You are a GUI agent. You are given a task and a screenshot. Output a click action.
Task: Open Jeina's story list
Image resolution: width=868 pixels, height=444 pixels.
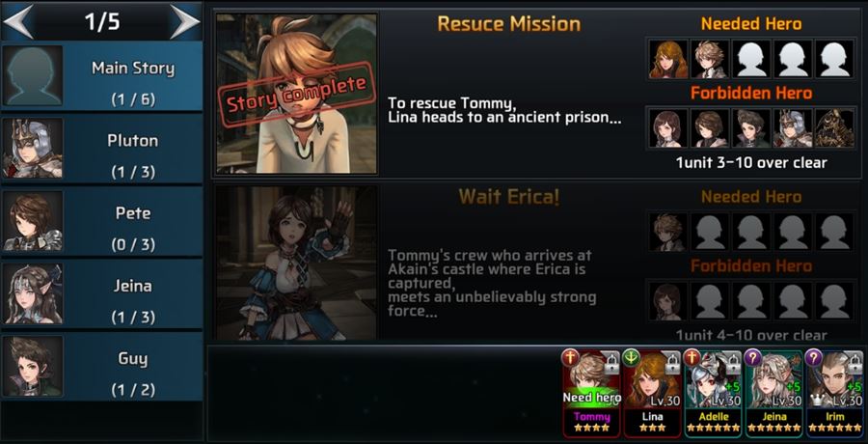click(102, 293)
